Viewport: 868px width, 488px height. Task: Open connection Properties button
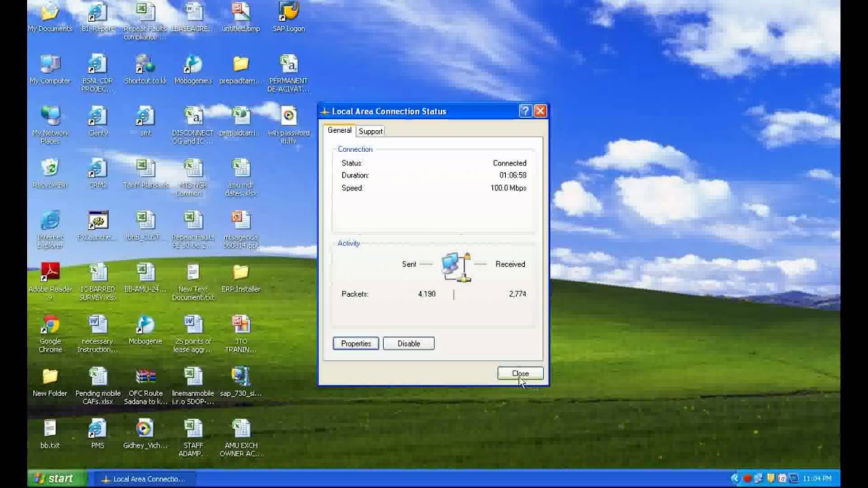356,344
